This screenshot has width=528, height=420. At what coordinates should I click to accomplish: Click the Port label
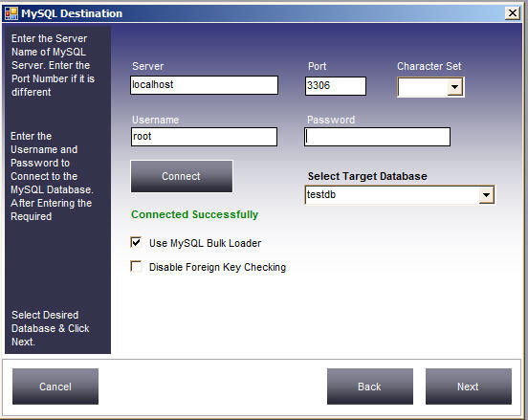[x=318, y=66]
